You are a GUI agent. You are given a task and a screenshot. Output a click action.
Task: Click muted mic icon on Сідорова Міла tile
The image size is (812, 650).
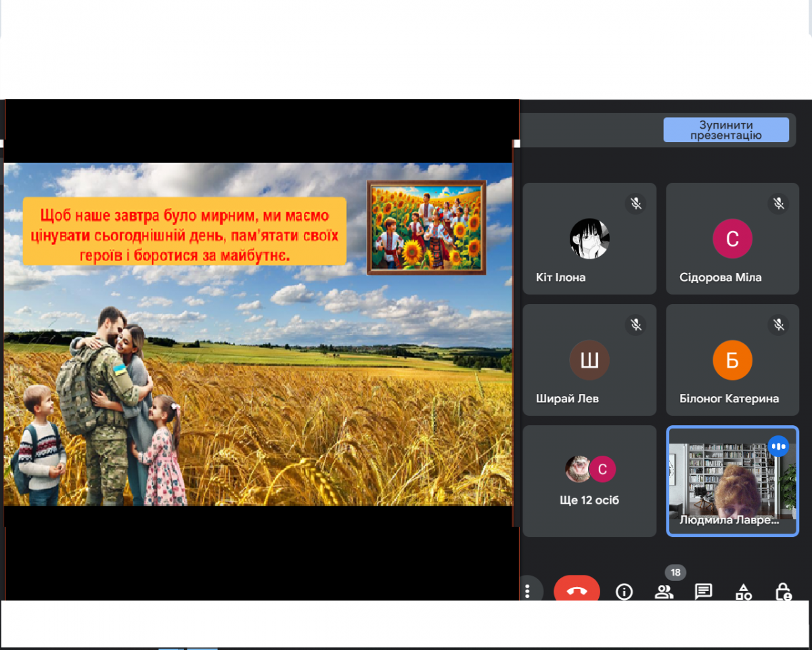coord(779,203)
